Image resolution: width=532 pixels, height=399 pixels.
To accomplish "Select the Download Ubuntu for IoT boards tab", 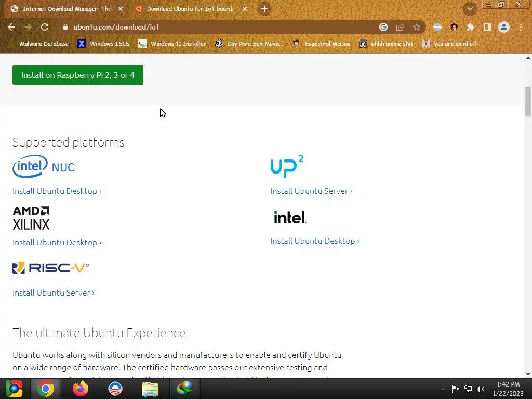I will [x=191, y=9].
